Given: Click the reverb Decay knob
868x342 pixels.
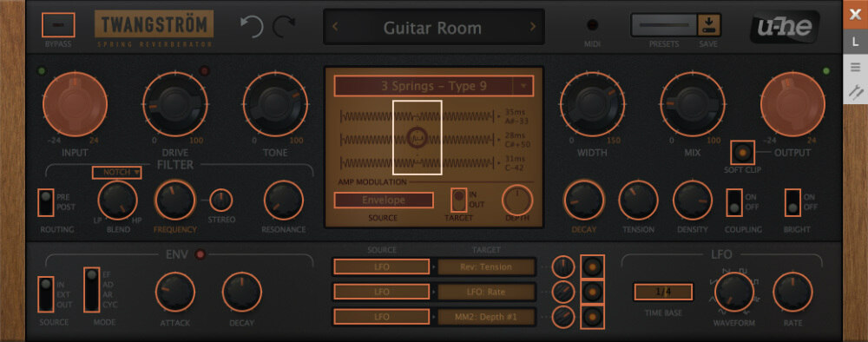Looking at the screenshot, I should 584,201.
